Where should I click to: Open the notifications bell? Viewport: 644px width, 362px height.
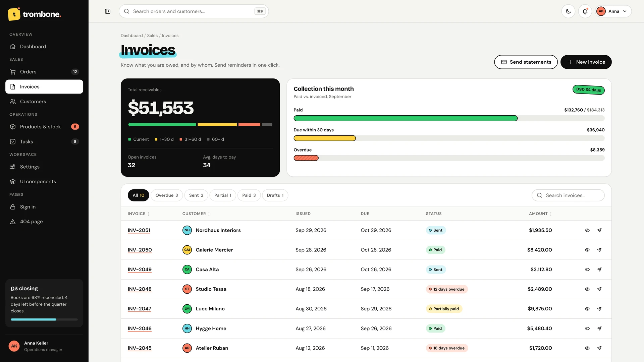click(x=585, y=11)
